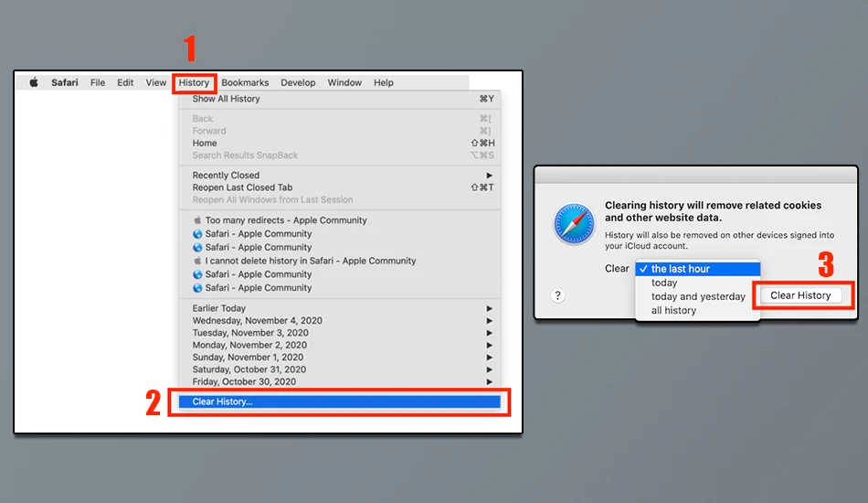Screen dimensions: 868x503
Task: Choose Show All History
Action: click(340, 99)
